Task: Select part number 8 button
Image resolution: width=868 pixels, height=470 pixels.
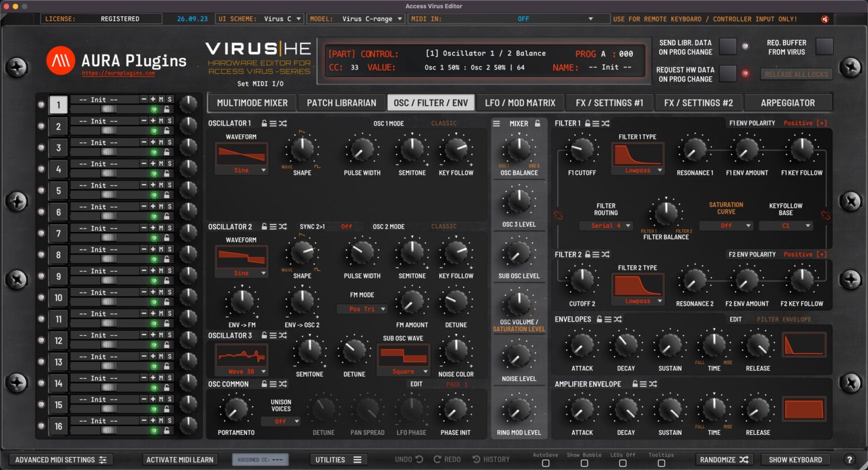Action: pyautogui.click(x=58, y=255)
